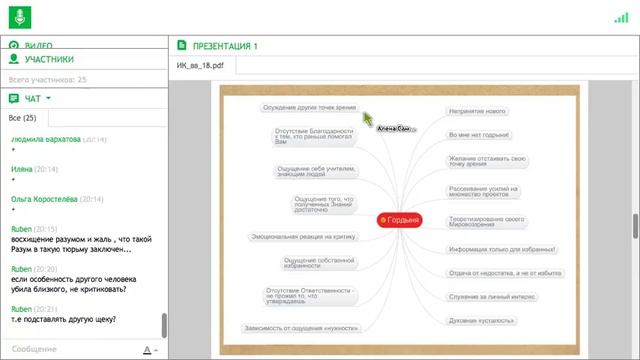The height and width of the screenshot is (360, 640).
Task: Click the red Гордыня central node
Action: 399,220
